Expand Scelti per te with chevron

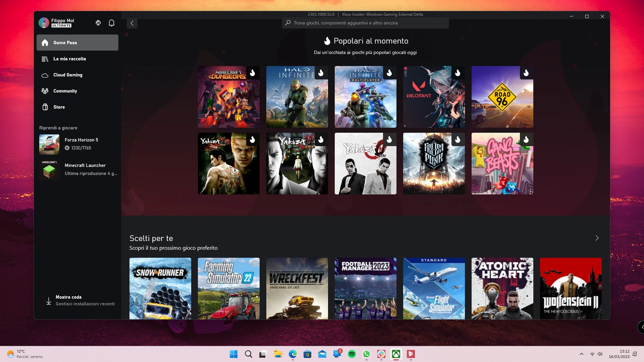tap(597, 238)
